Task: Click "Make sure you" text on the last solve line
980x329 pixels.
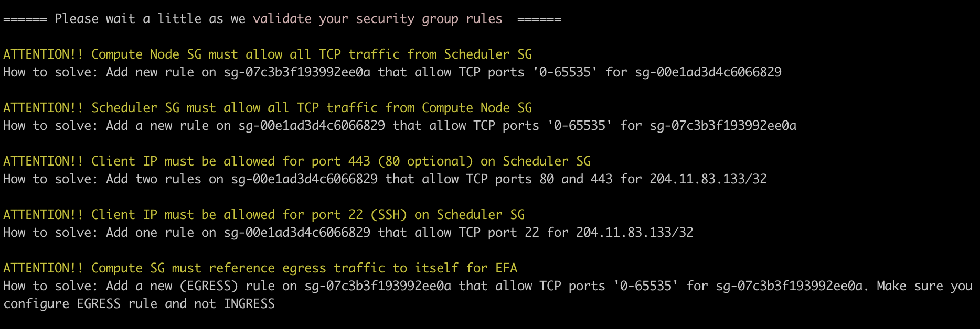Action: [924, 286]
